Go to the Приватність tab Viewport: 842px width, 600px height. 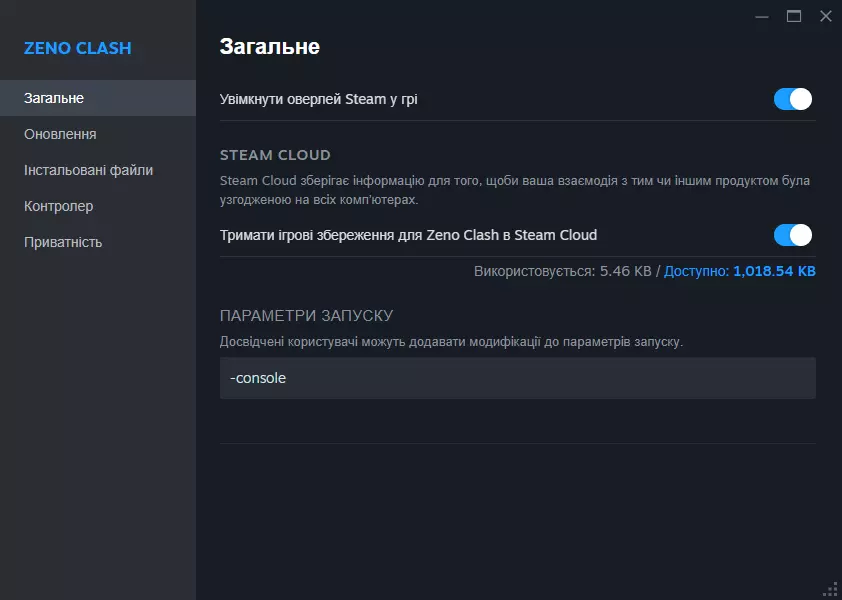click(63, 242)
